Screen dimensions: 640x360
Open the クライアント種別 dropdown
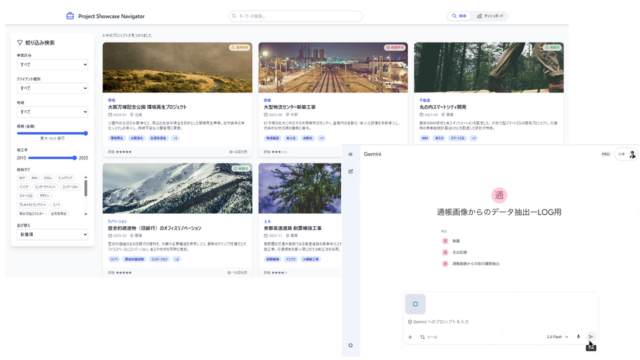pos(52,88)
